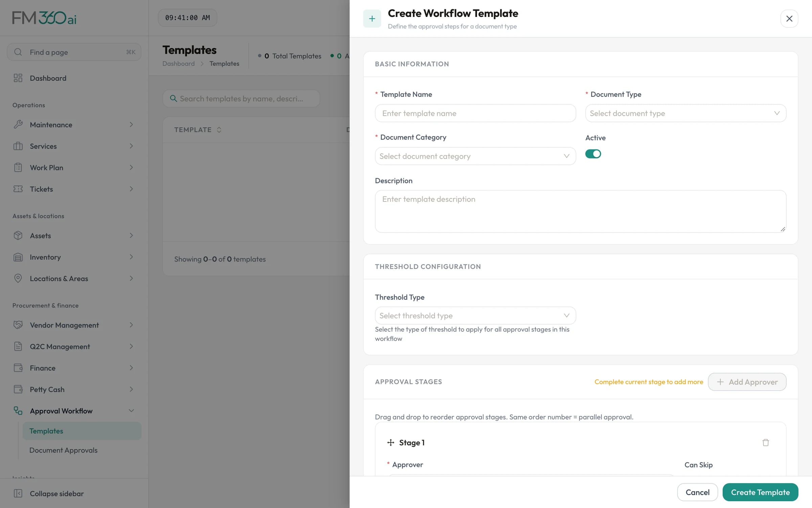
Task: Click the Assets cube icon
Action: point(18,235)
